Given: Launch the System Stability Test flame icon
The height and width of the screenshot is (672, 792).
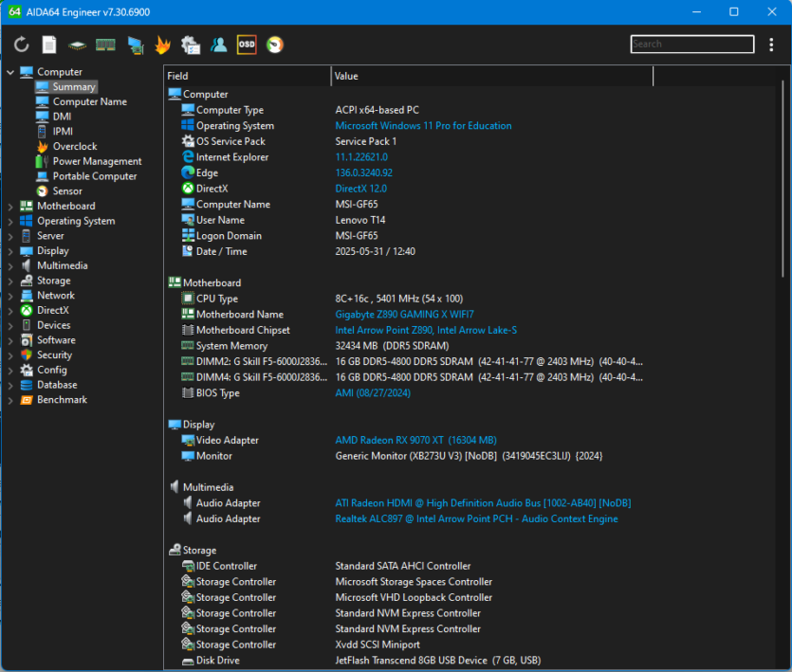Looking at the screenshot, I should tap(162, 45).
